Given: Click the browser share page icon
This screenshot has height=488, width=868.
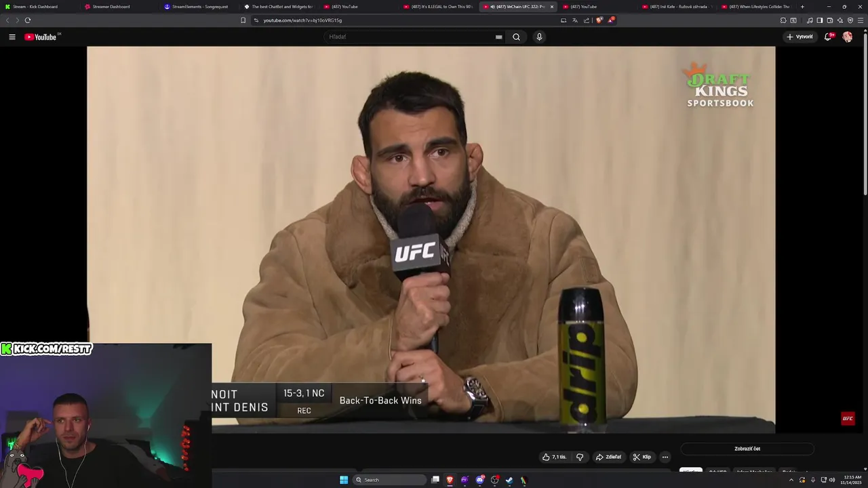Looking at the screenshot, I should [587, 20].
